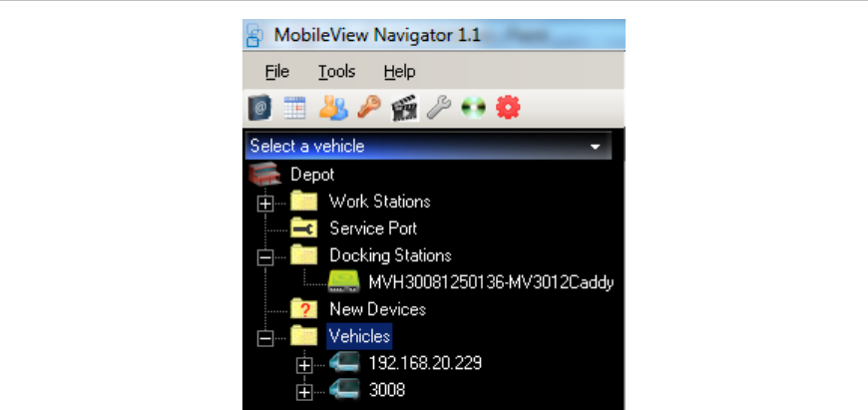Open the calendar schedule toolbar icon
The width and height of the screenshot is (868, 410).
coord(293,108)
